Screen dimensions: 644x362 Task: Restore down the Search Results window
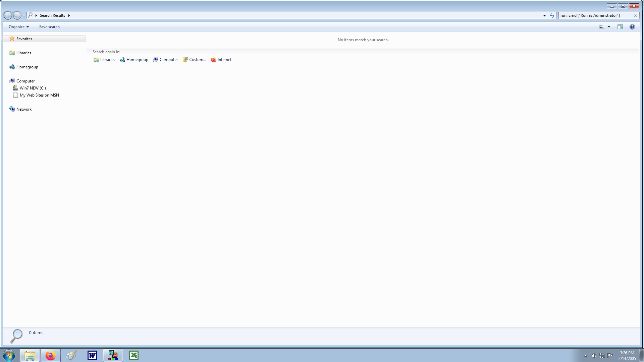click(623, 6)
